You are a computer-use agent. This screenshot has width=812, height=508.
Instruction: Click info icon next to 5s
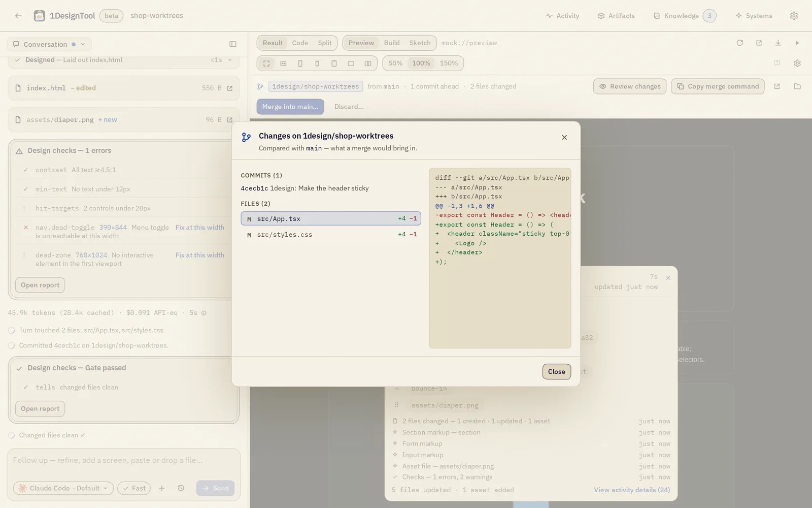tap(204, 313)
